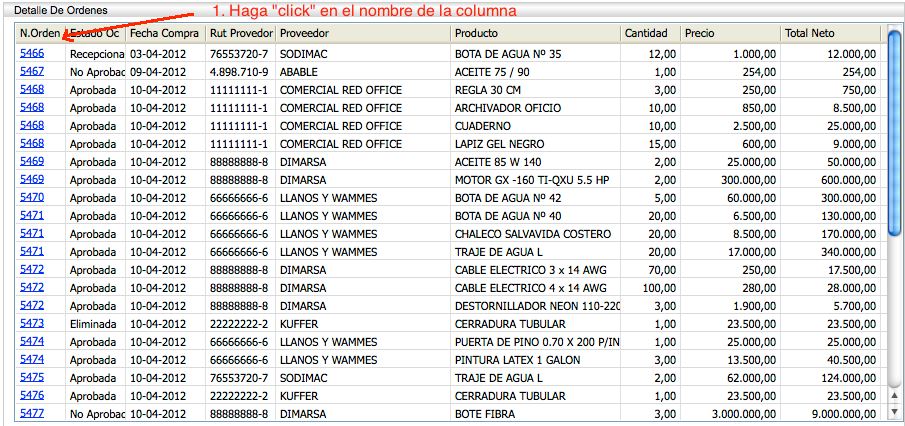Select the '62.000,00' price cell
Image resolution: width=905 pixels, height=426 pixels.
730,378
